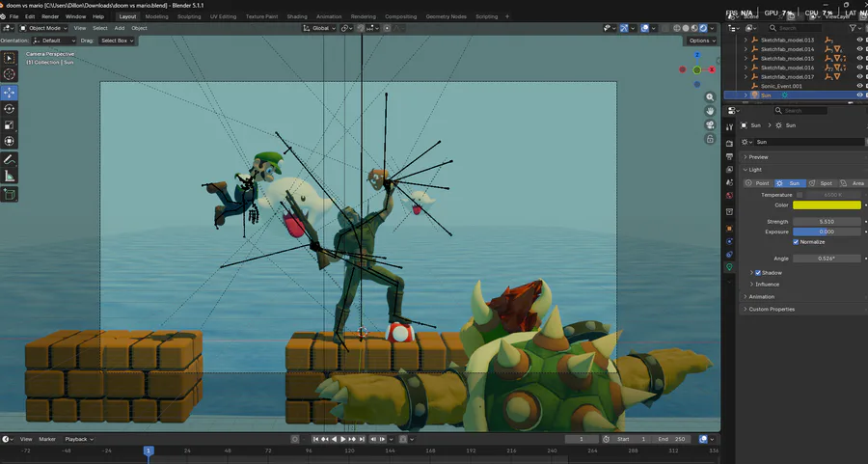Disable the Shadow checkbox
Viewport: 868px width, 464px height.
pos(758,272)
